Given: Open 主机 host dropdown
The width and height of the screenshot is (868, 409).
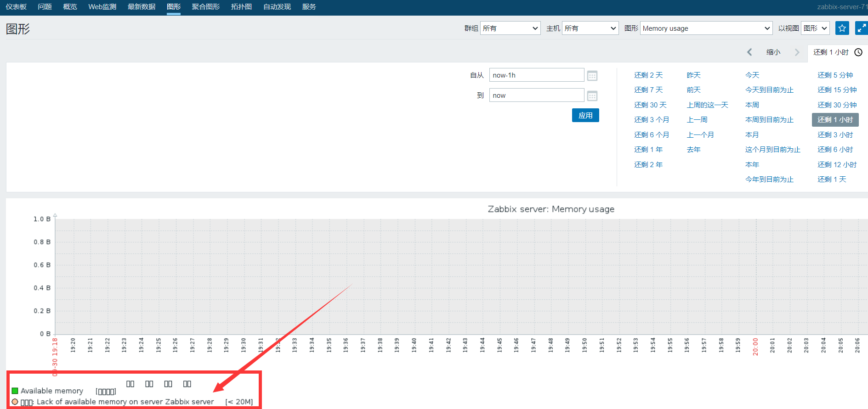Looking at the screenshot, I should [590, 28].
